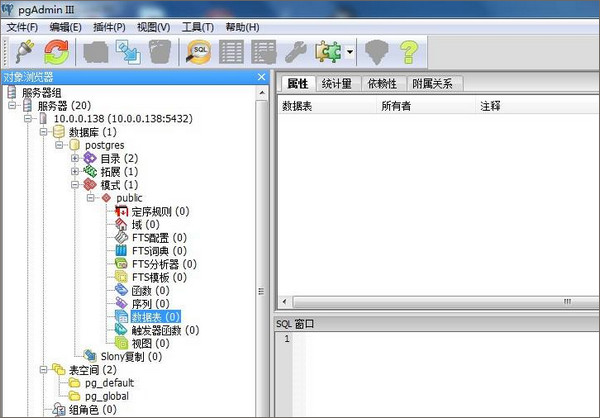600x418 pixels.
Task: Click the plug connection toolbar icon
Action: (x=25, y=52)
